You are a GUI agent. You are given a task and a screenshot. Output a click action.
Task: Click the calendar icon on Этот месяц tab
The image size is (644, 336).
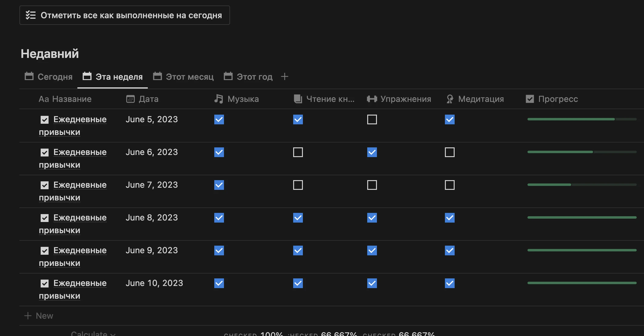click(x=158, y=76)
